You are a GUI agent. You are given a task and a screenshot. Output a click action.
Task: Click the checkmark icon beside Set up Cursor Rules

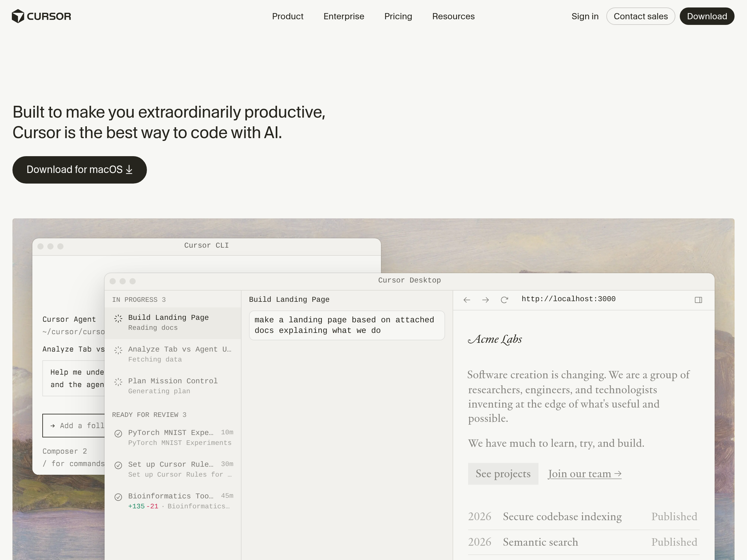pyautogui.click(x=118, y=465)
